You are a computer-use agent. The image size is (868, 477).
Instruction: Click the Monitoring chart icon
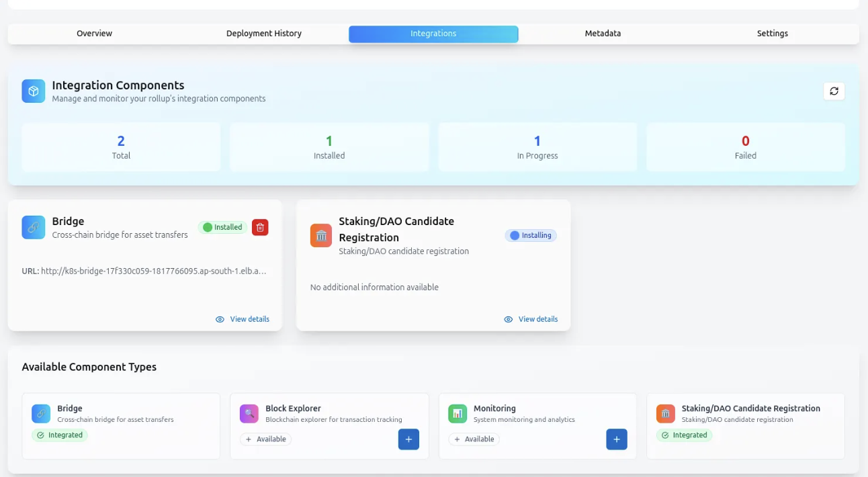click(x=458, y=414)
